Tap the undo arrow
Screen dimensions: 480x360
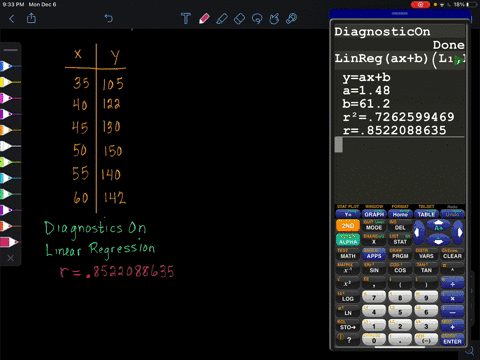pos(109,18)
